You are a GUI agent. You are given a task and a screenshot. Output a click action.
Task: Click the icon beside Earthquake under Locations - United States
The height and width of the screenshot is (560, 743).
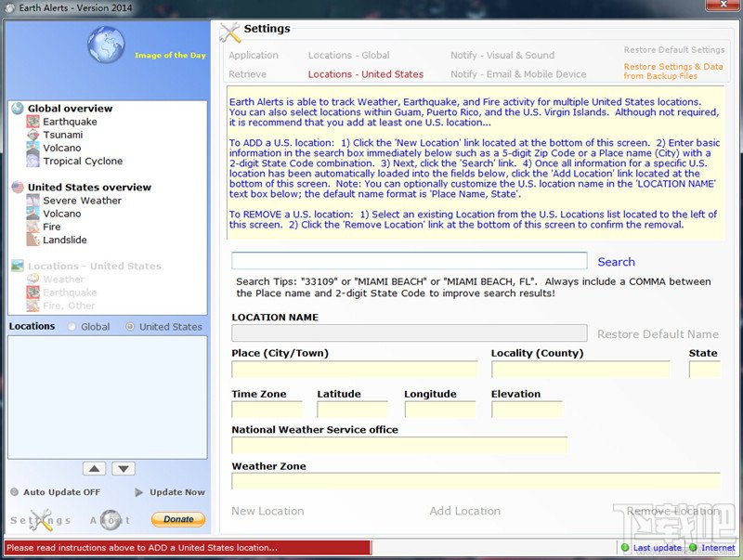[x=33, y=293]
